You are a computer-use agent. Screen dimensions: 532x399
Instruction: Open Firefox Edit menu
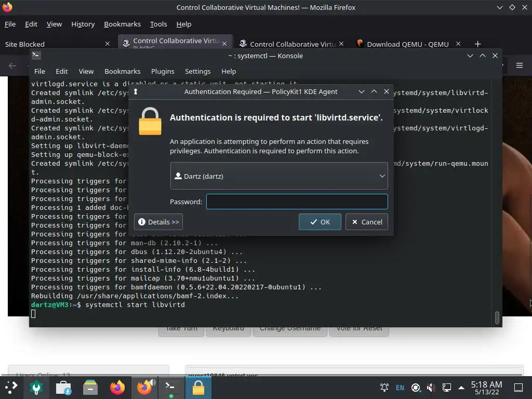coord(31,24)
